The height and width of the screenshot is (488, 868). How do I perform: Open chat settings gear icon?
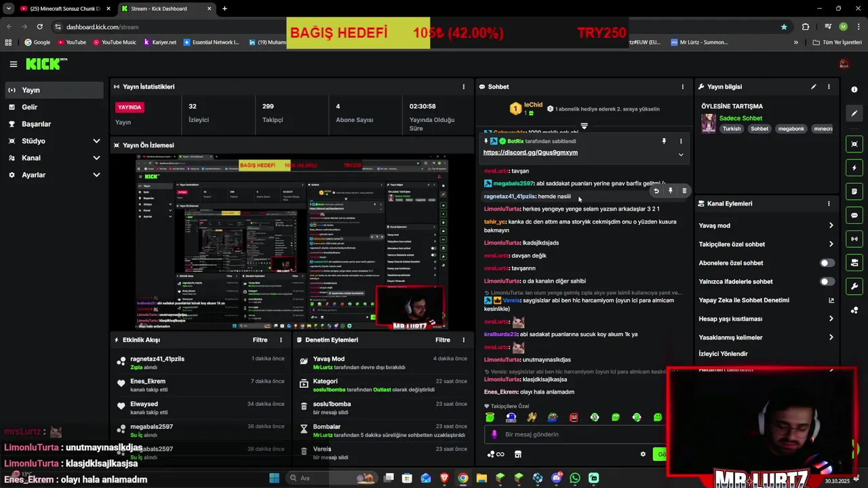643,454
